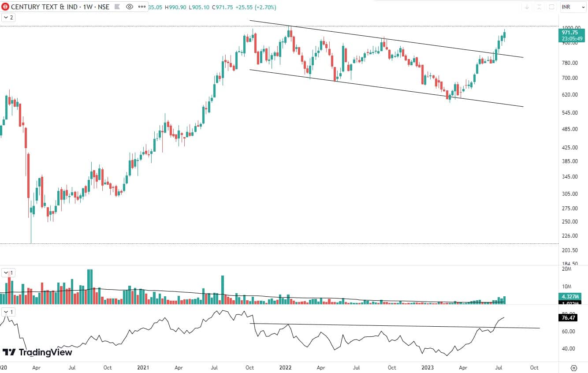Click the maximize pane icon
Screen dimensions: 588x373
point(551,7)
